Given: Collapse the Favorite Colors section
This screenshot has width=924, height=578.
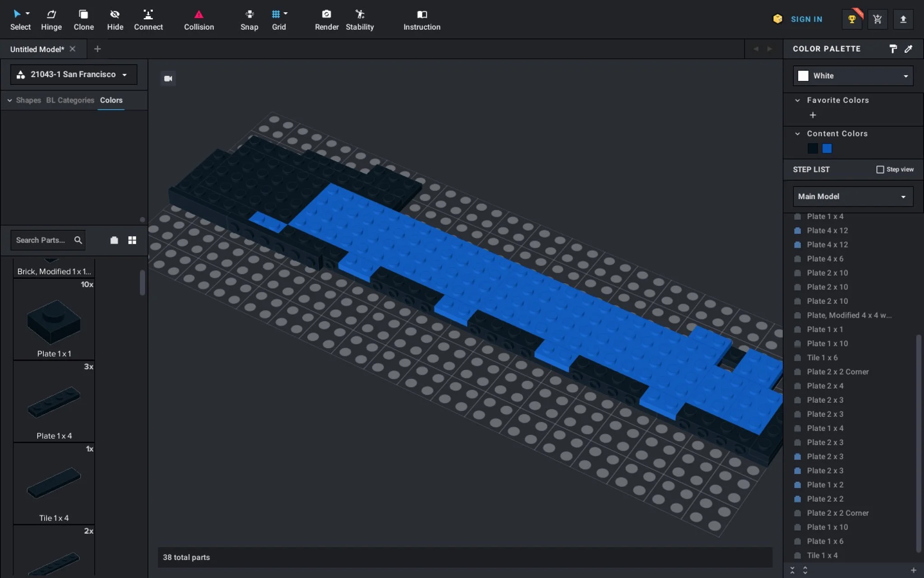Looking at the screenshot, I should (x=798, y=100).
